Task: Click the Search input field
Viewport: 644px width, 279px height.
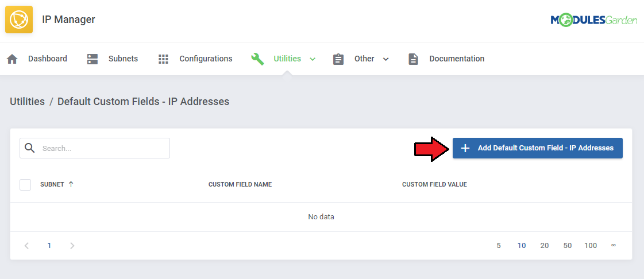Action: coord(95,148)
